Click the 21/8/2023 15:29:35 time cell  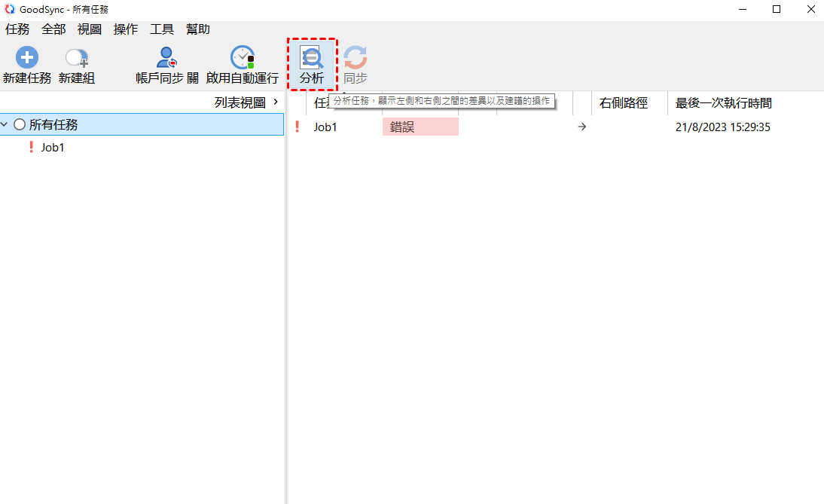click(x=722, y=127)
